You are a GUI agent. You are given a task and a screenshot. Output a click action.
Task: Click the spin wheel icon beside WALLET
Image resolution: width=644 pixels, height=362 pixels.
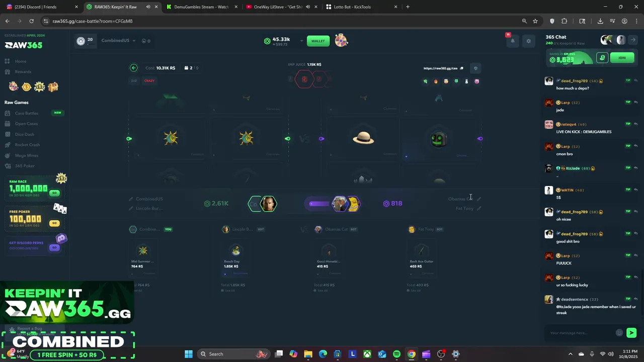(341, 41)
